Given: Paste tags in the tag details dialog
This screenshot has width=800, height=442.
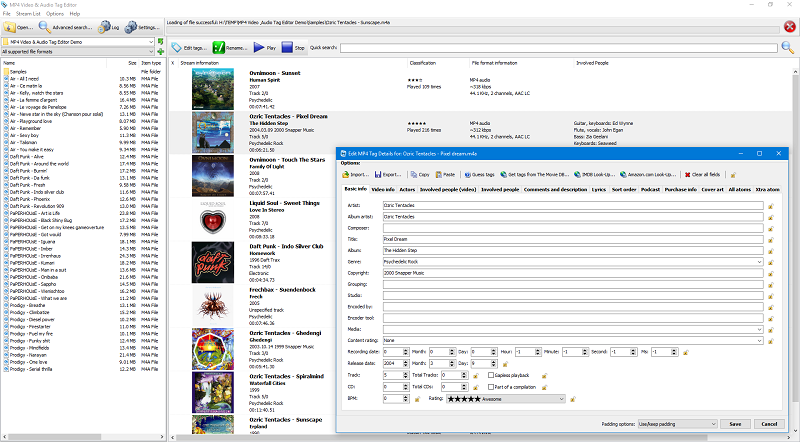Looking at the screenshot, I should pyautogui.click(x=445, y=175).
